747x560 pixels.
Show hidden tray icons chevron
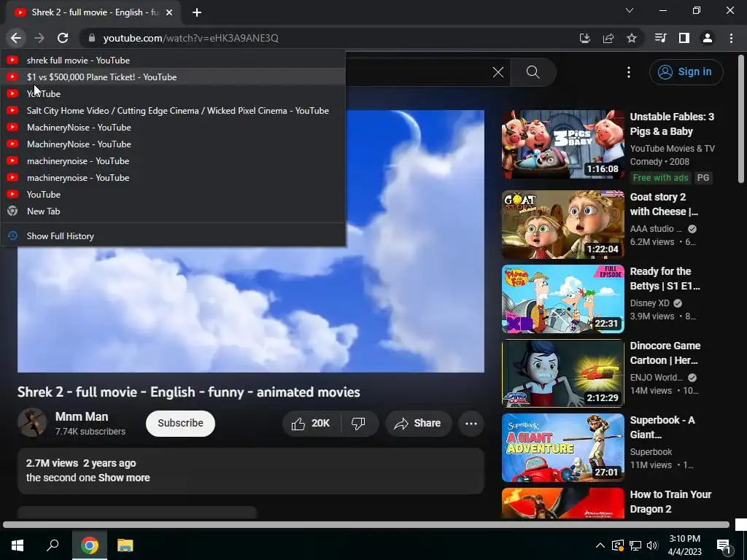[x=600, y=545]
